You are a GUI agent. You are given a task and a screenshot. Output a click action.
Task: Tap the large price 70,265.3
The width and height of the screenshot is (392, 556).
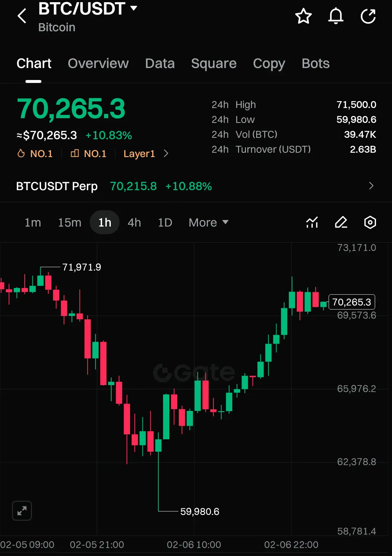71,108
